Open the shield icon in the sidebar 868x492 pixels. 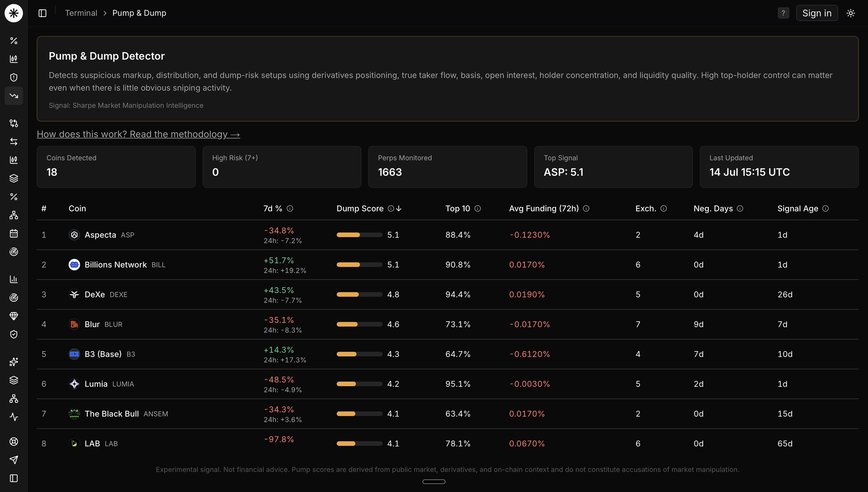14,77
